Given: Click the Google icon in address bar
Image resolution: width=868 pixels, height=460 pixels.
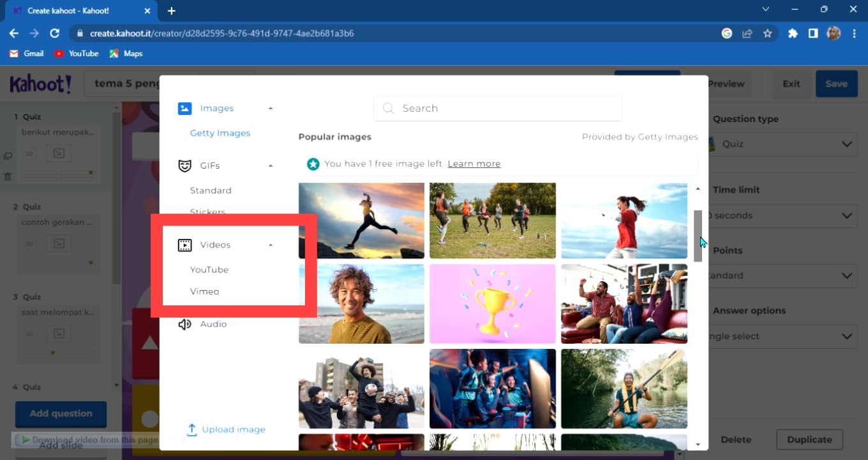Looking at the screenshot, I should click(727, 33).
